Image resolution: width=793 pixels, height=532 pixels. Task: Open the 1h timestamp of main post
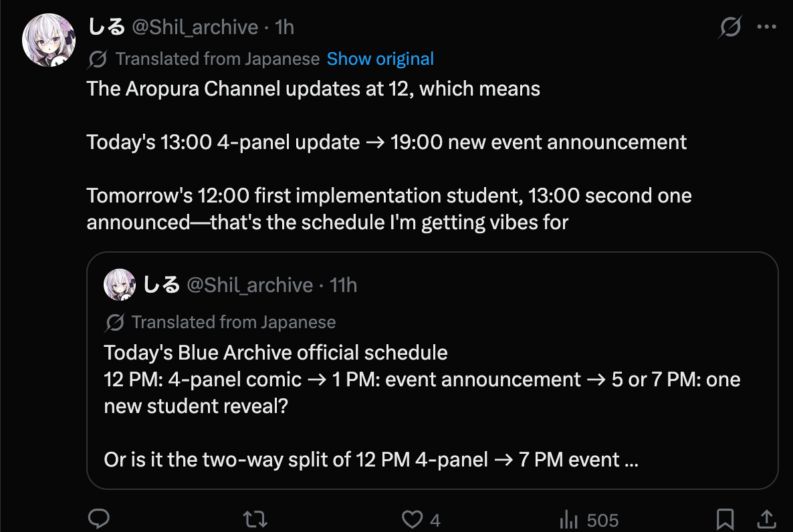point(285,27)
